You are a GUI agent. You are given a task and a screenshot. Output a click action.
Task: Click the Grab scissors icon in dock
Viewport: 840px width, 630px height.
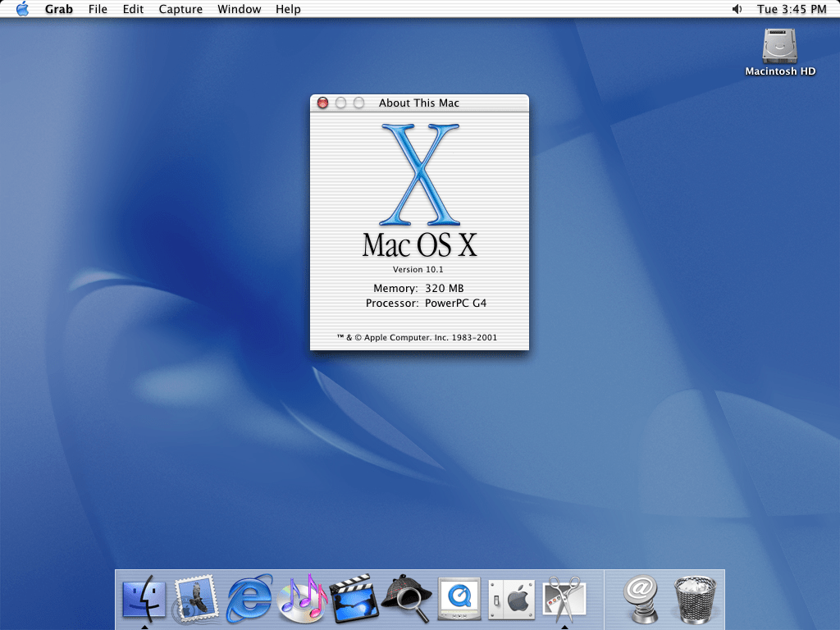click(x=564, y=600)
